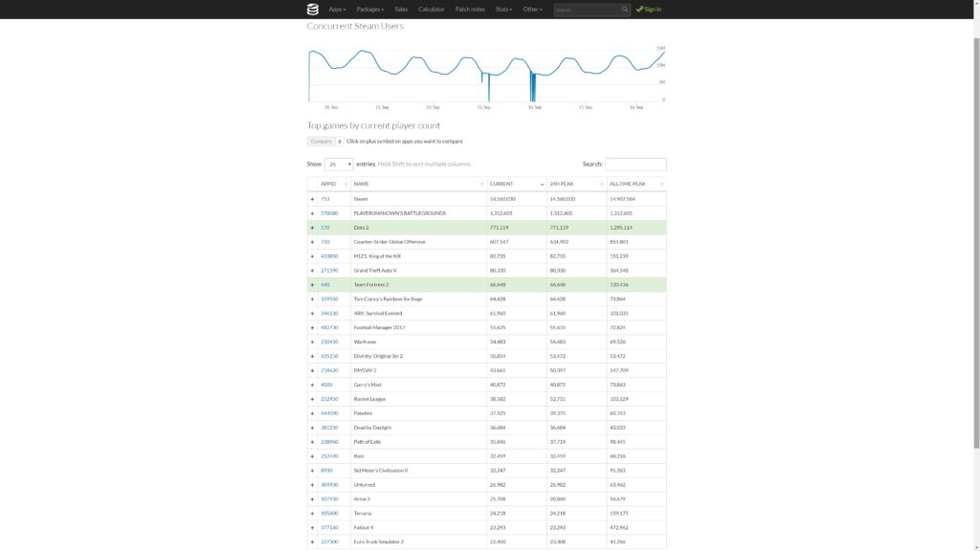Focus the table Search input field
980x551 pixels.
(x=635, y=165)
